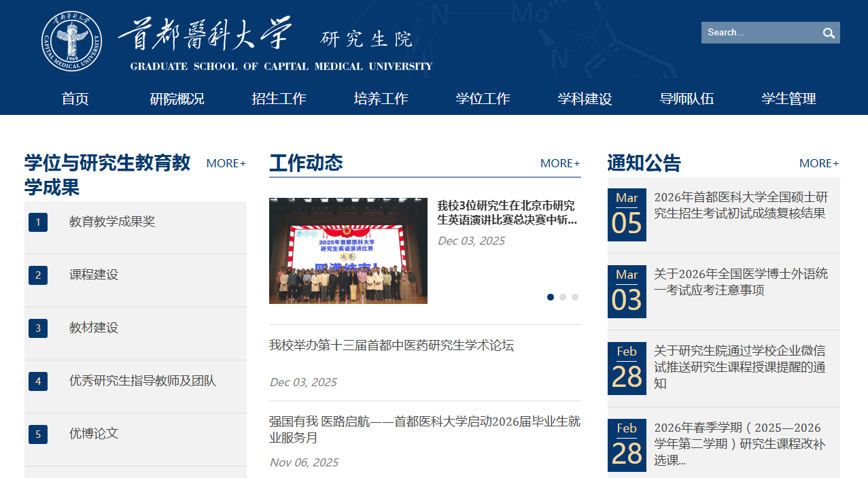Expand MORE+ for 学位与研究生教育教学成果 section
868x478 pixels.
click(226, 163)
